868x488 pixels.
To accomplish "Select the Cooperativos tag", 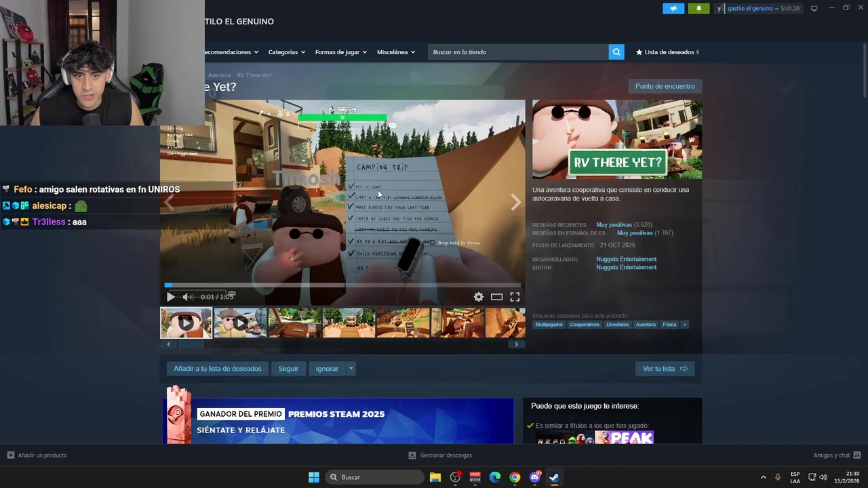I will point(585,325).
